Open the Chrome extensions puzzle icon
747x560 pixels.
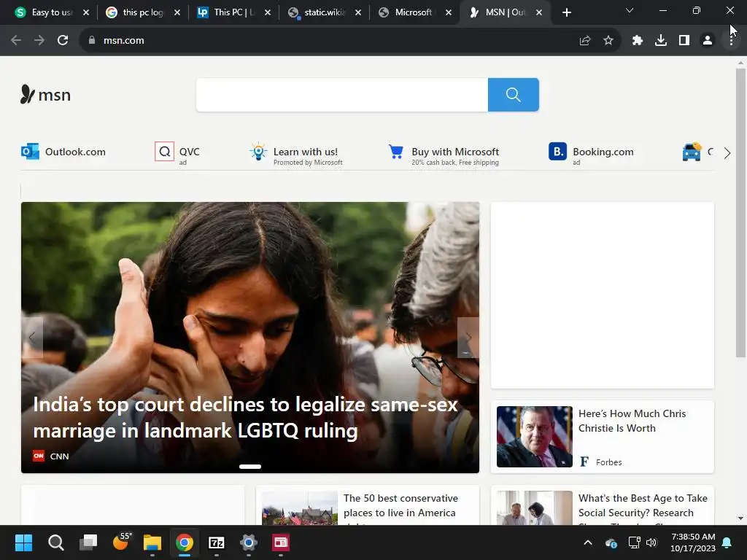(638, 41)
